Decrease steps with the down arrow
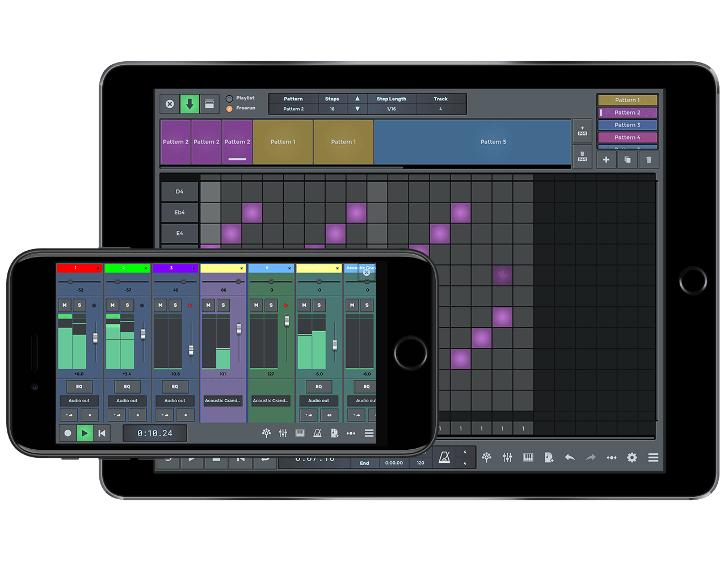The height and width of the screenshot is (578, 728). [357, 109]
